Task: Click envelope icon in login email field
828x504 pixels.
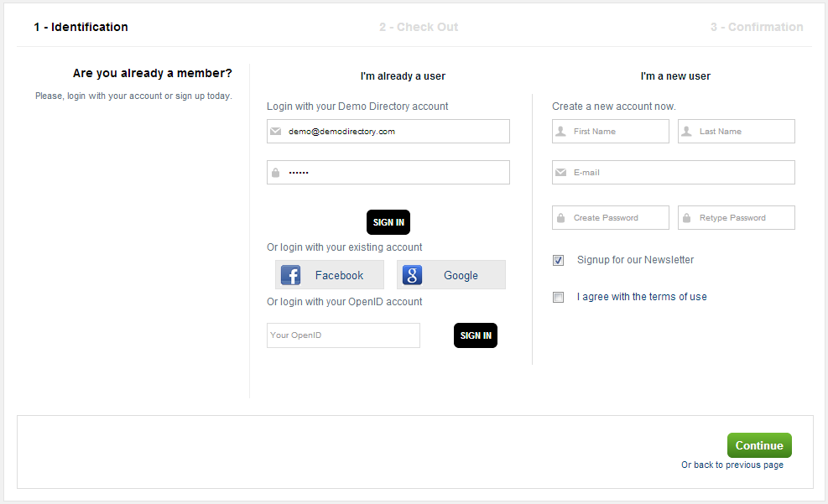Action: 276,132
